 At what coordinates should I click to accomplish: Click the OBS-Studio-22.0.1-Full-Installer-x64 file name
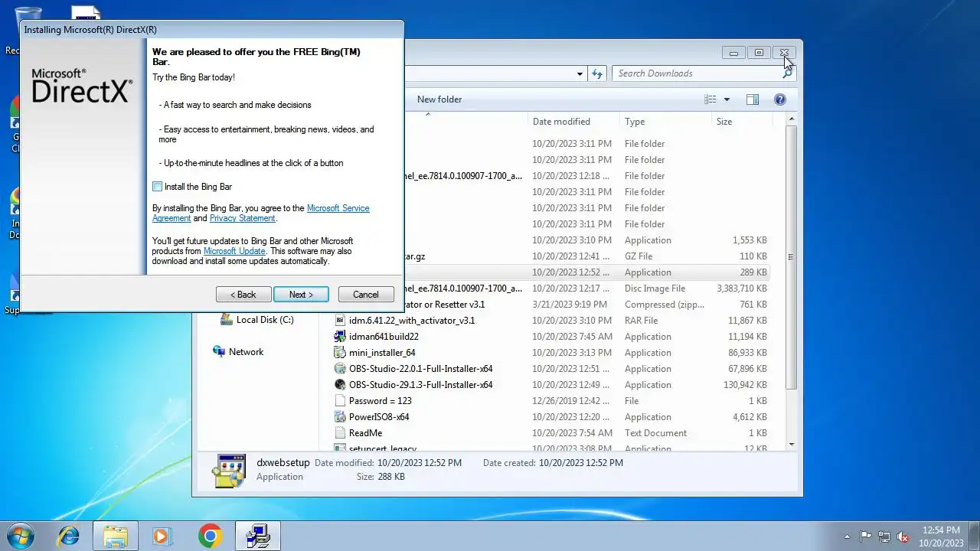420,369
